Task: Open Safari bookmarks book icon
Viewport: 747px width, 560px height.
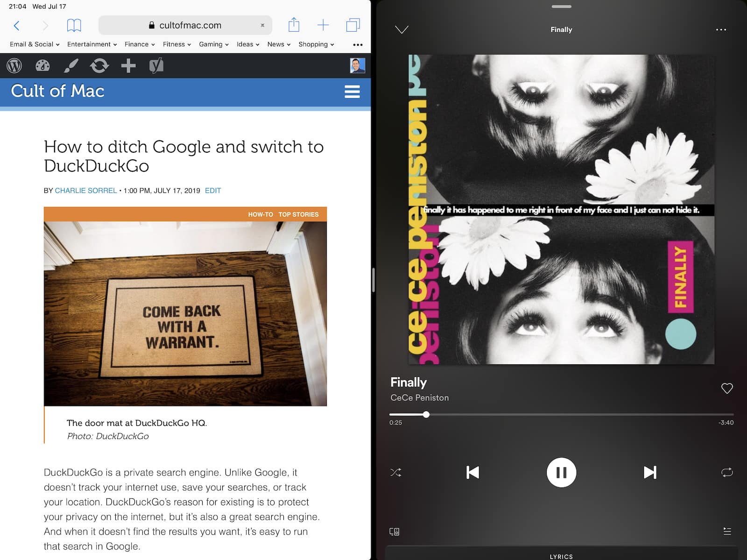Action: pos(74,25)
